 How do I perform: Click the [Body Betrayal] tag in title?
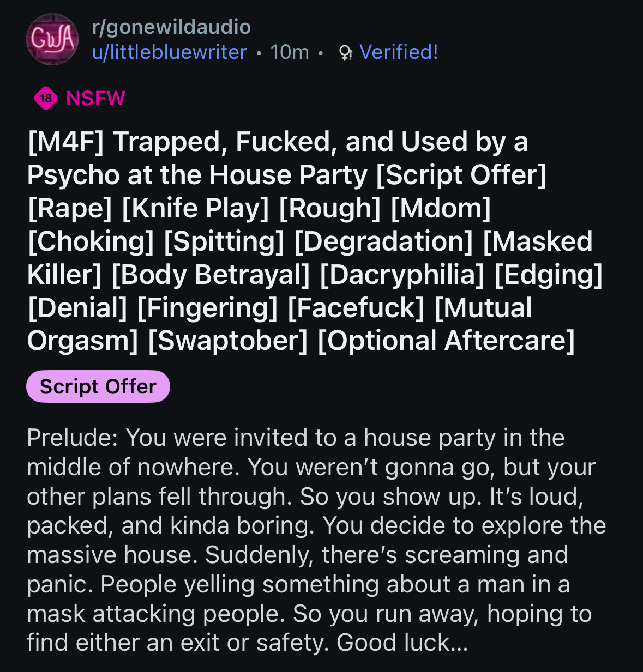coord(211,275)
